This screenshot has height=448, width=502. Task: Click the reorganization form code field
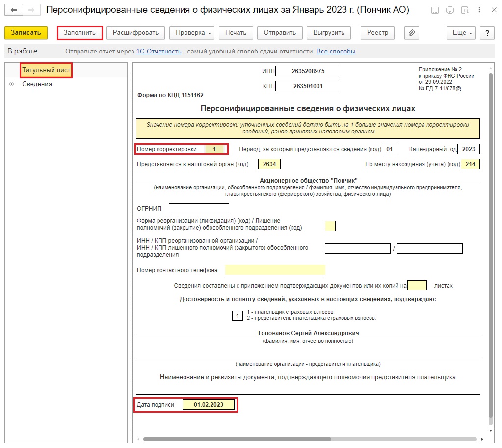coord(330,226)
